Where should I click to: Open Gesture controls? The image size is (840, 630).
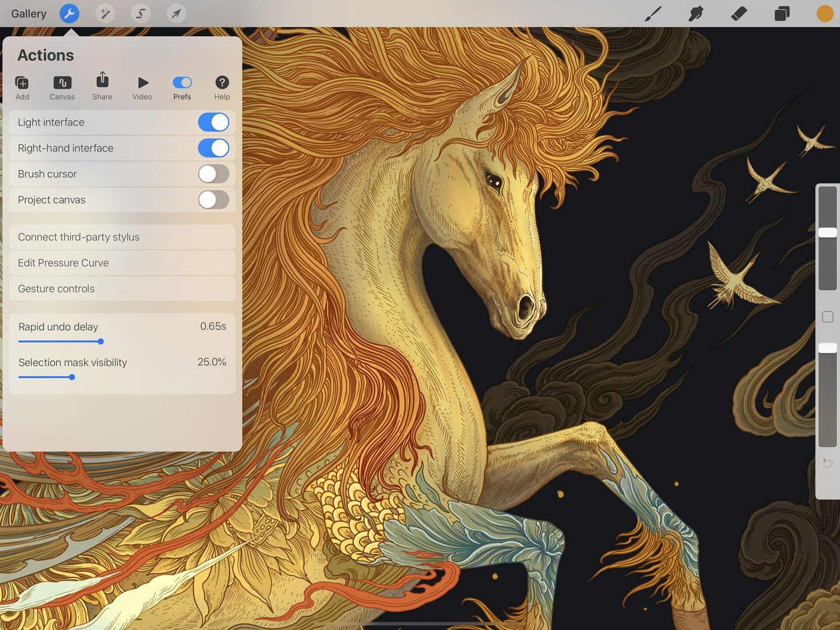click(122, 288)
